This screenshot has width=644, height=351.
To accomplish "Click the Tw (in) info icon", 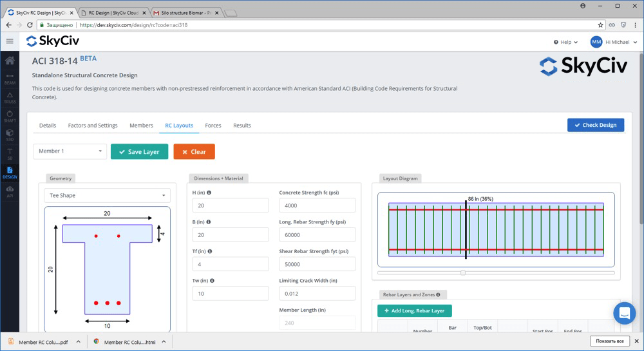I will pyautogui.click(x=212, y=281).
